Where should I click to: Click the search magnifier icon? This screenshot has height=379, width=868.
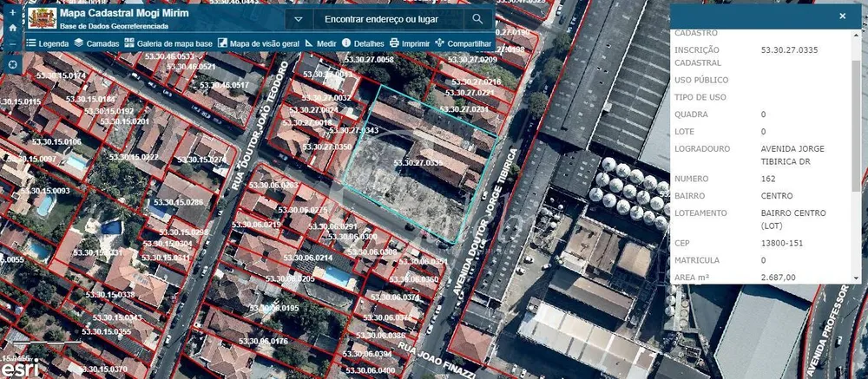(477, 19)
